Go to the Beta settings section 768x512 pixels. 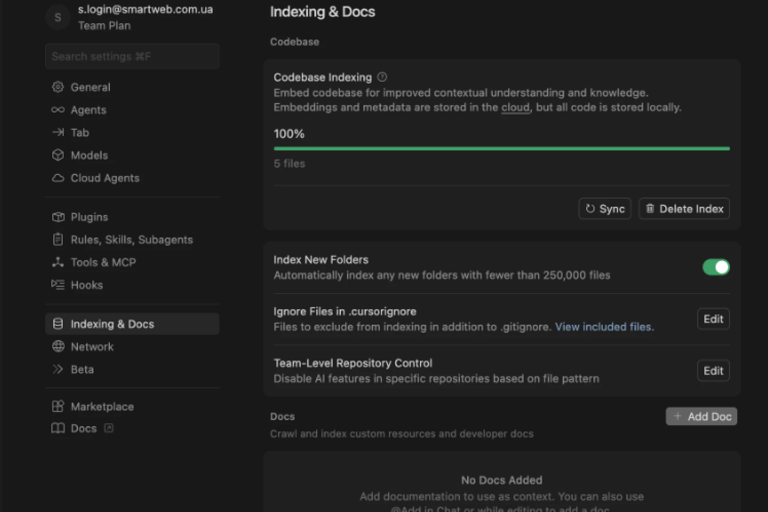coord(82,369)
